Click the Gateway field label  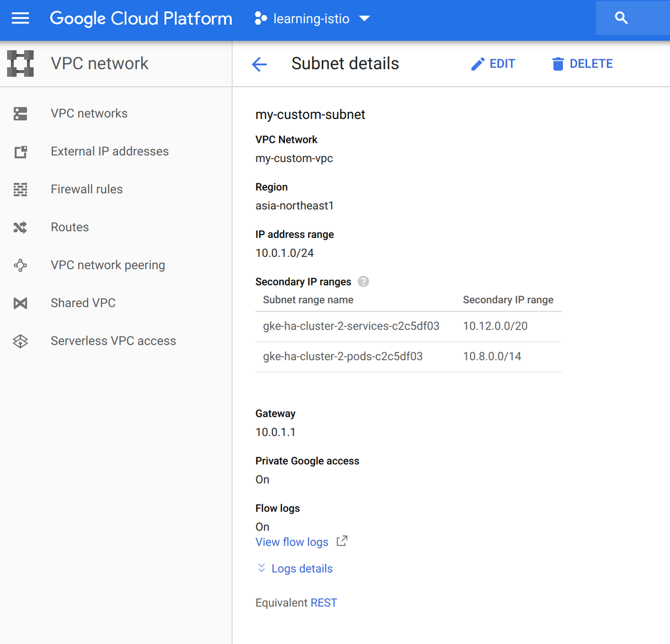[x=276, y=414]
